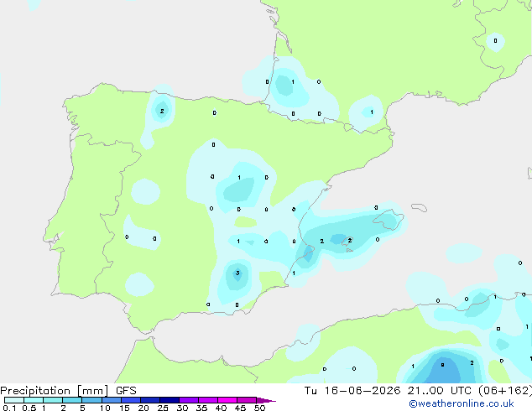Click the '10' legend scale label

(105, 408)
